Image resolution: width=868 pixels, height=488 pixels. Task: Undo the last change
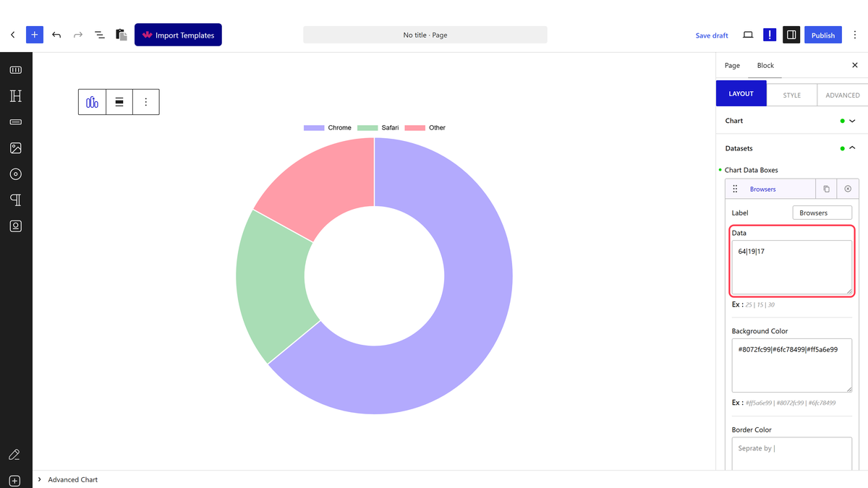(56, 35)
